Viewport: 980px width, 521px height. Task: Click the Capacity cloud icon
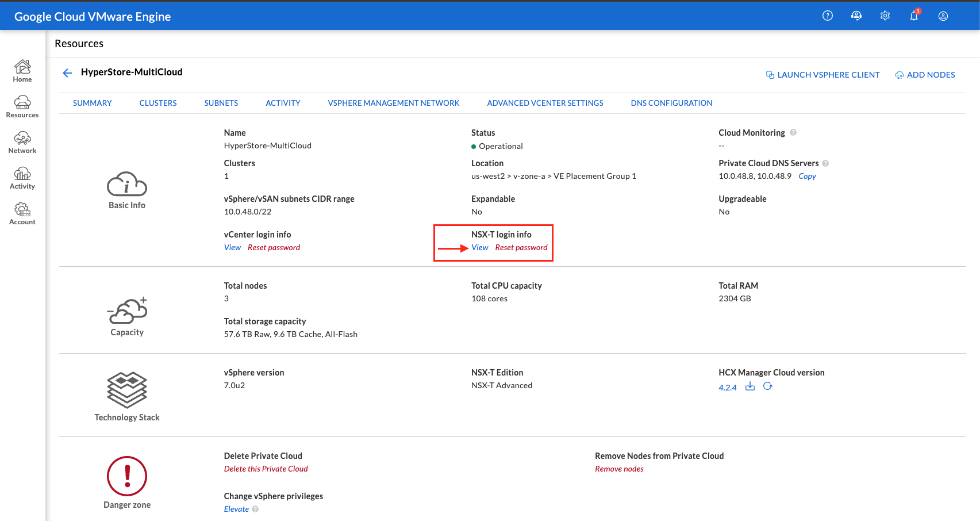(x=127, y=311)
